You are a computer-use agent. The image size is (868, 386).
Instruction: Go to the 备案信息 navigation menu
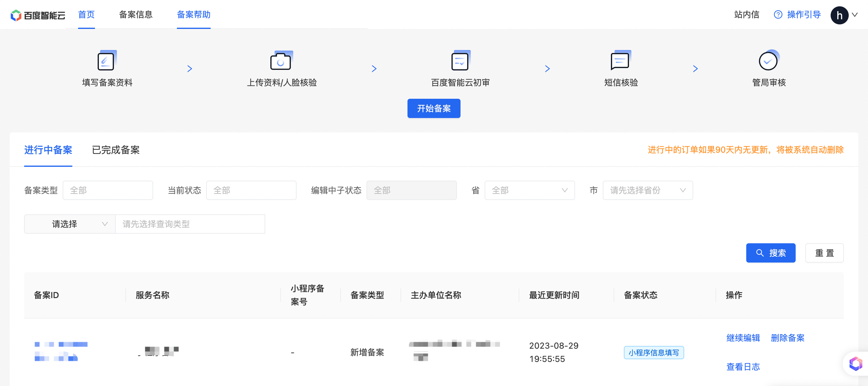(136, 14)
